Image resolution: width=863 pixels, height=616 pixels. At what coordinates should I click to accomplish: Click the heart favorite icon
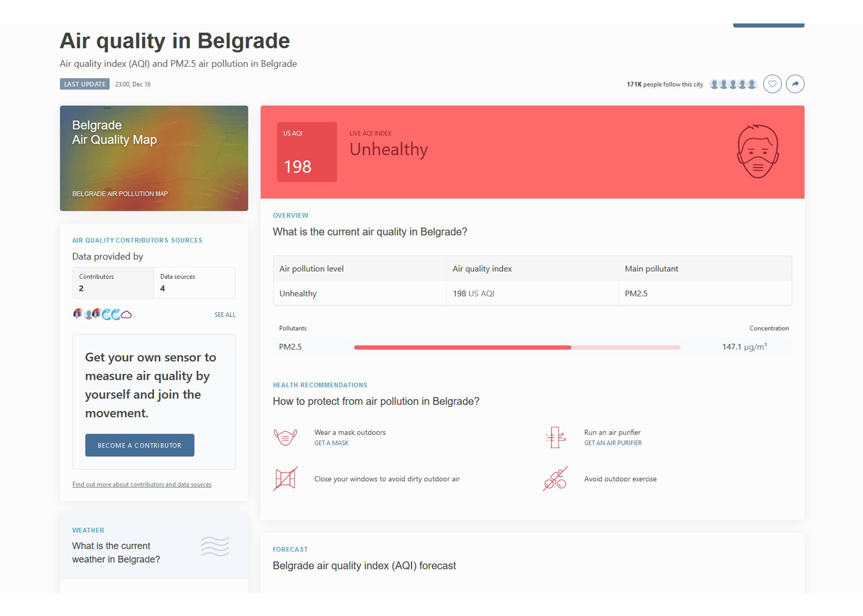(x=772, y=84)
